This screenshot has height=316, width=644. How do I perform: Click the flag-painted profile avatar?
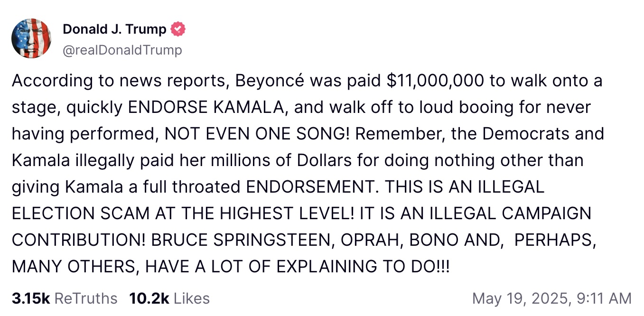coord(31,38)
